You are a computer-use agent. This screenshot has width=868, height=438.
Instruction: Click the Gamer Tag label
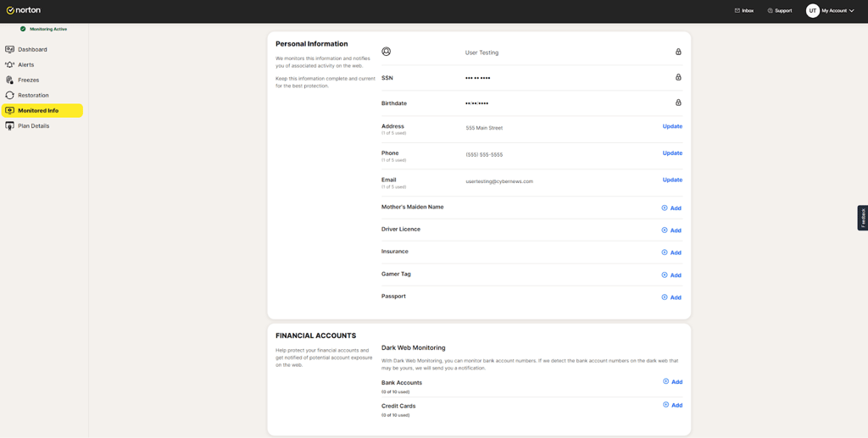click(397, 274)
